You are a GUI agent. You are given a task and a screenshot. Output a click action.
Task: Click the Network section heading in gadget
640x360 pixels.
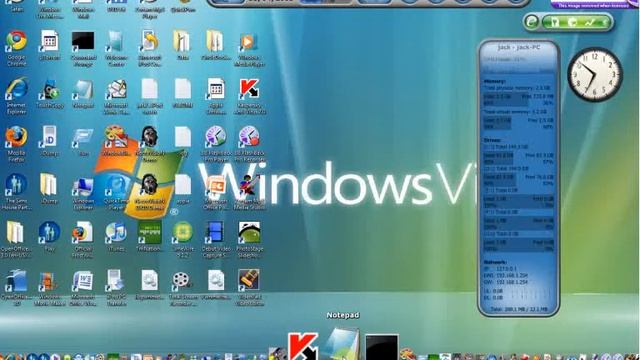click(x=495, y=262)
